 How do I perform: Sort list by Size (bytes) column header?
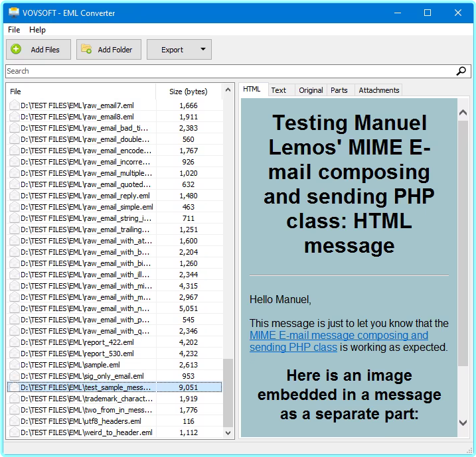point(188,92)
